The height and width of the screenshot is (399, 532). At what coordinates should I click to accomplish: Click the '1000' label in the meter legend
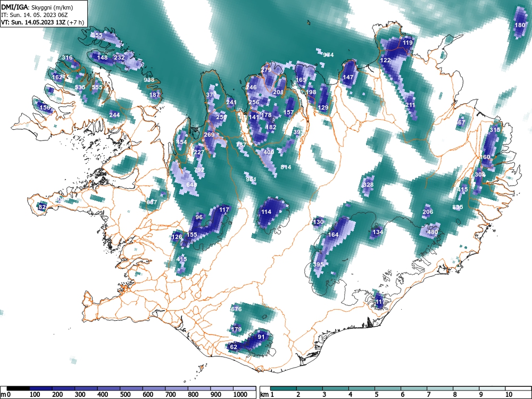(x=240, y=395)
